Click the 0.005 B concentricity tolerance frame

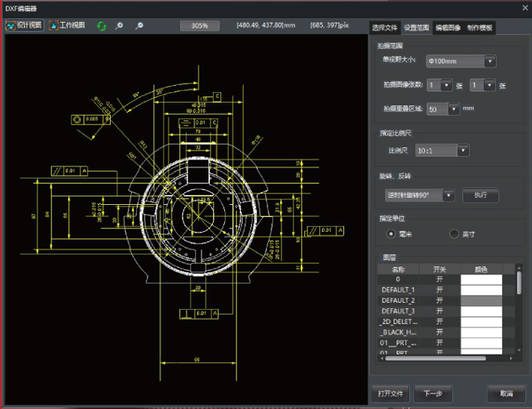91,119
